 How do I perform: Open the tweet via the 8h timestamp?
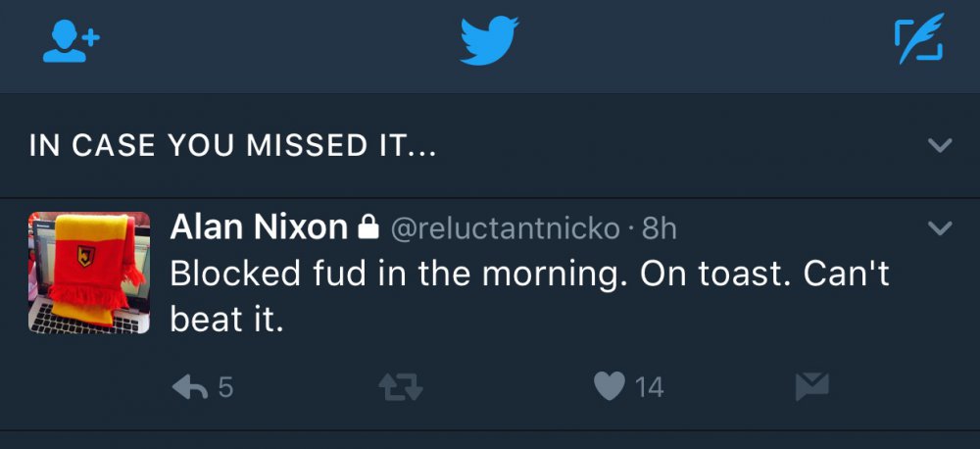(x=660, y=229)
